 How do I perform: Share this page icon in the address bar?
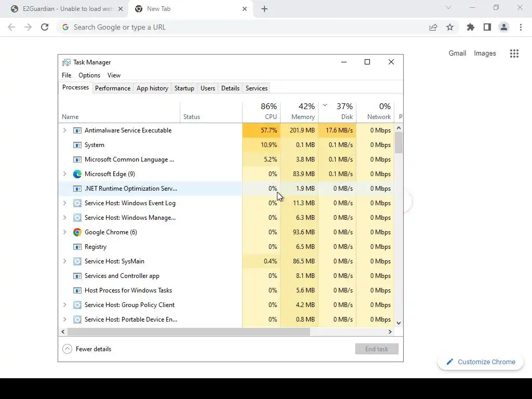point(433,27)
